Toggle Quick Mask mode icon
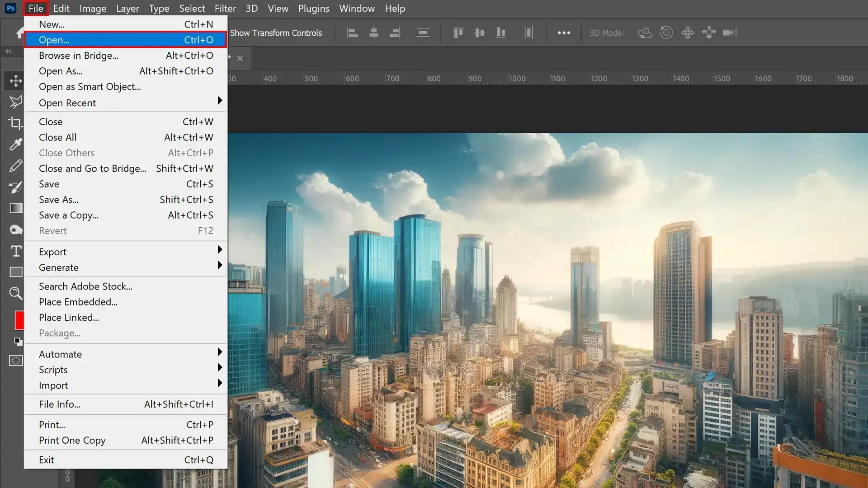This screenshot has width=868, height=488. click(16, 361)
